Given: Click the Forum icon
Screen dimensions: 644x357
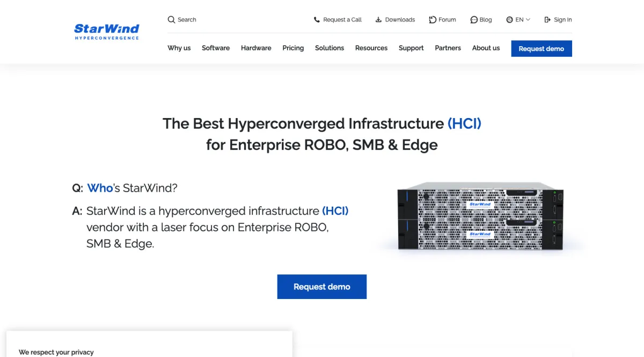Looking at the screenshot, I should tap(433, 20).
